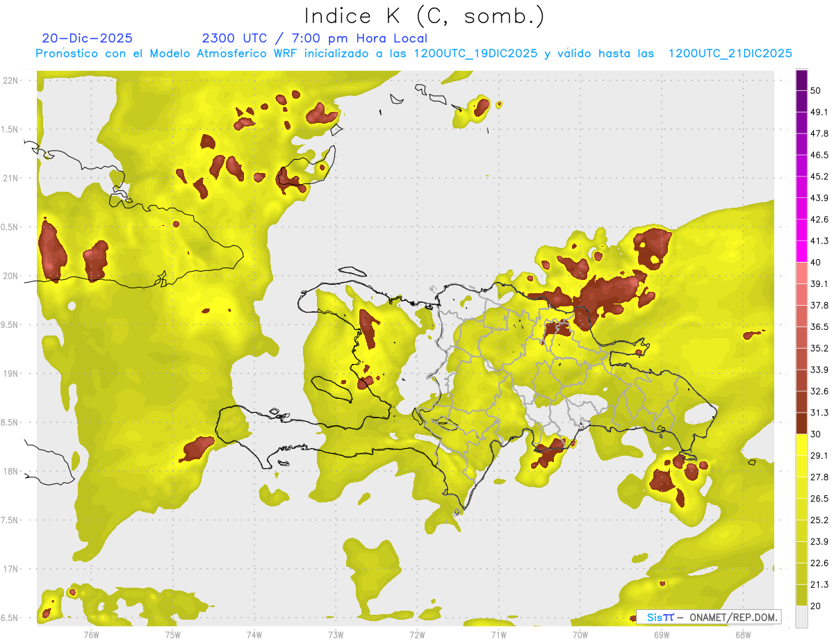Click the "19N" latitude label
The height and width of the screenshot is (644, 834).
[x=11, y=374]
